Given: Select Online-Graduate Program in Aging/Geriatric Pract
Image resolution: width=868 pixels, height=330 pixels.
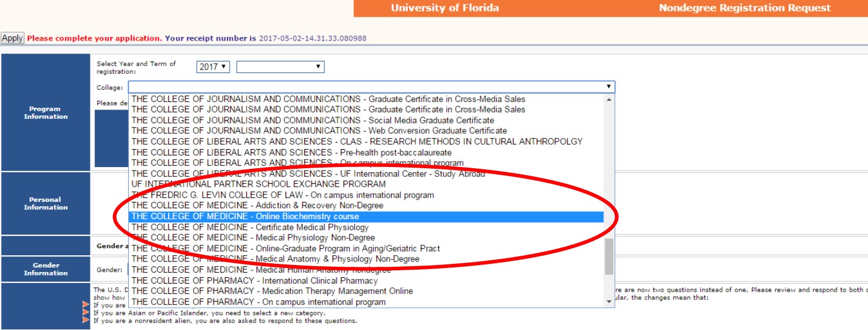Looking at the screenshot, I should [x=366, y=248].
